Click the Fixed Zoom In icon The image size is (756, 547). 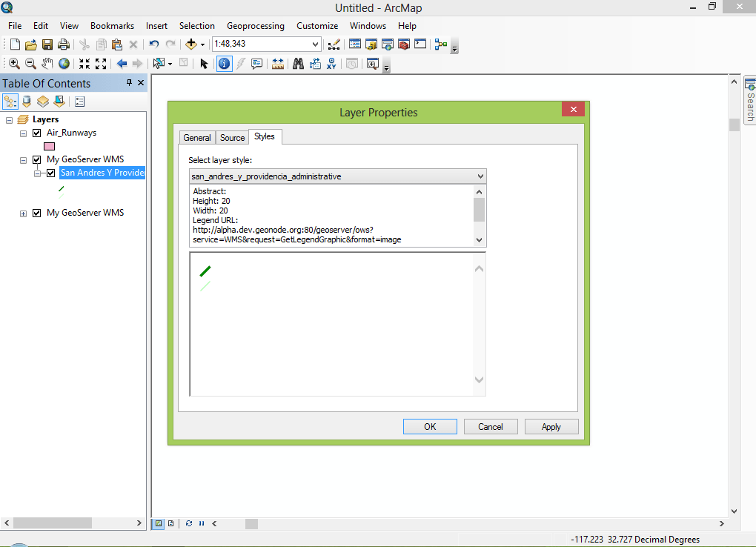pyautogui.click(x=84, y=64)
